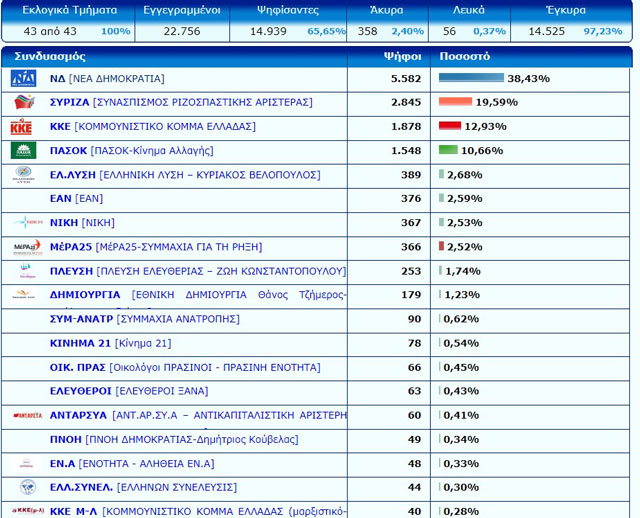Open the ΔΗΜΙΟΥΡΓΙΑ party link

[x=198, y=295]
